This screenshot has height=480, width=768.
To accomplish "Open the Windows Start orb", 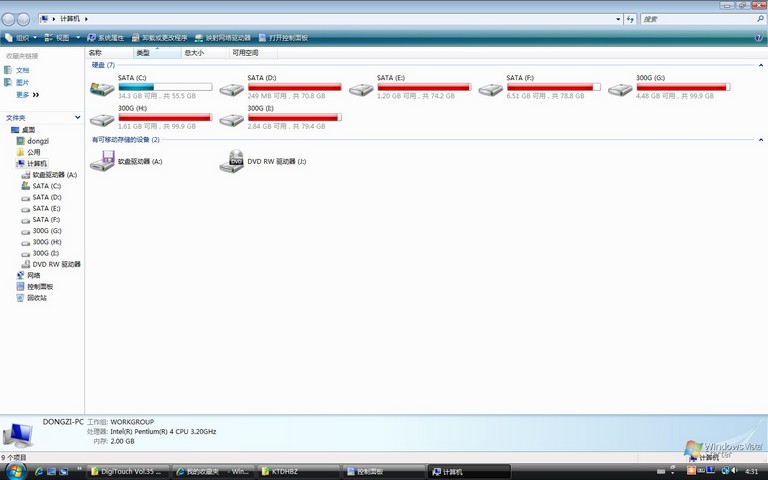I will pyautogui.click(x=15, y=471).
